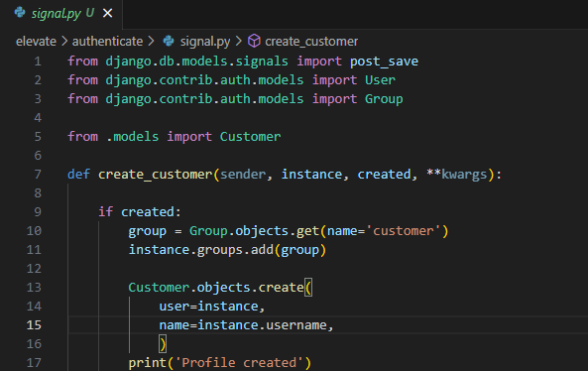Click 'name=instance.username,' on line 15
Screen dimensions: 588x371
pos(246,324)
